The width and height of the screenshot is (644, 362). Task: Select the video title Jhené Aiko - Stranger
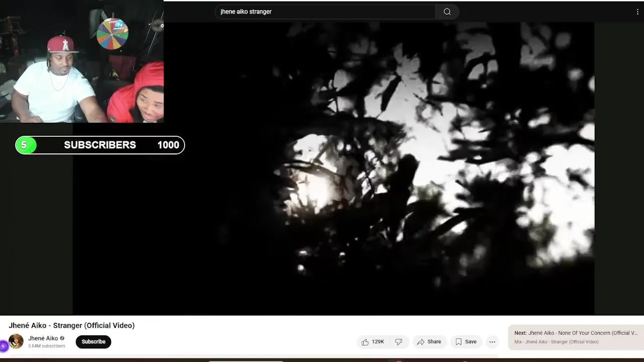click(x=71, y=325)
